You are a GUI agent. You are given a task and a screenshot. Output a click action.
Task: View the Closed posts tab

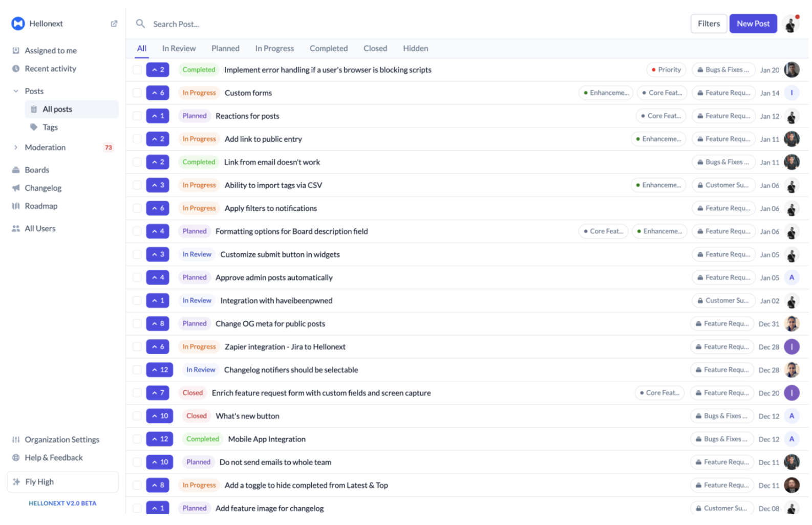click(x=375, y=48)
